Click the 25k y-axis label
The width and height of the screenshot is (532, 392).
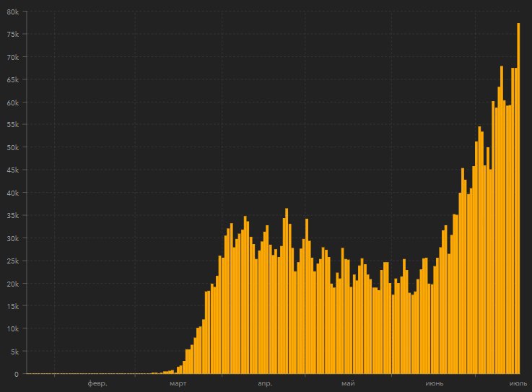pyautogui.click(x=12, y=261)
